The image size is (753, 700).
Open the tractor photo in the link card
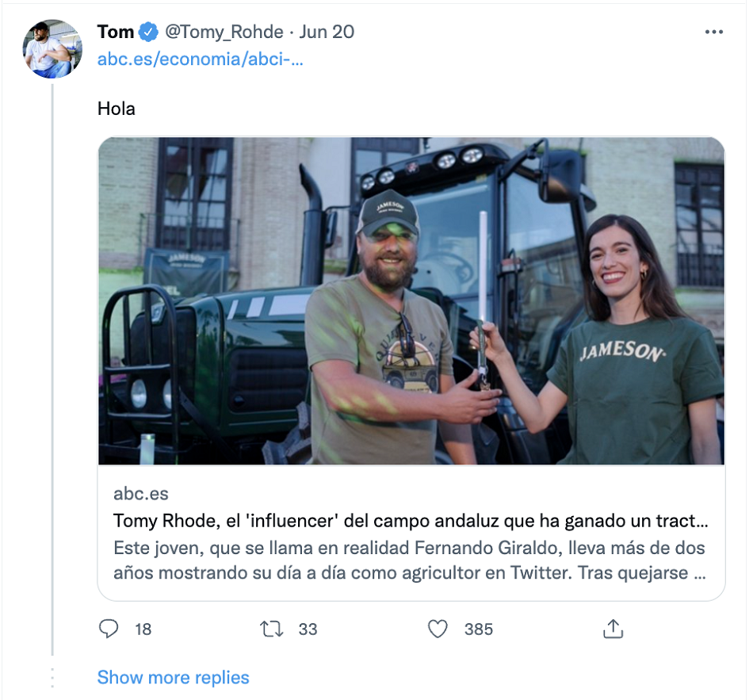pyautogui.click(x=411, y=301)
